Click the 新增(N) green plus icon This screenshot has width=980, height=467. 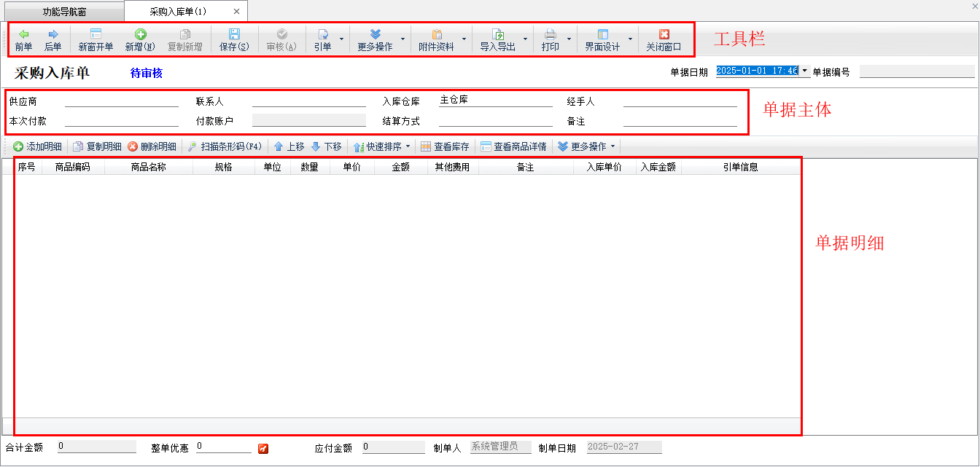(140, 34)
